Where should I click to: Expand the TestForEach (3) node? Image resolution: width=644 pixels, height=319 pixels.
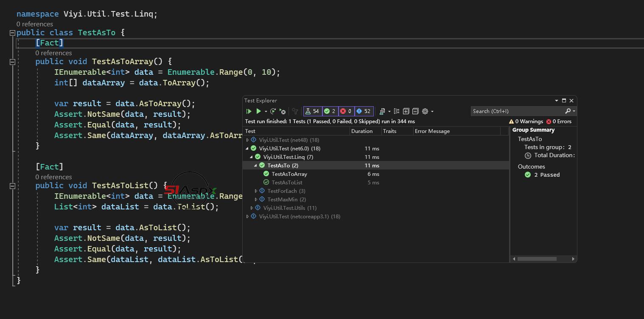pos(256,191)
